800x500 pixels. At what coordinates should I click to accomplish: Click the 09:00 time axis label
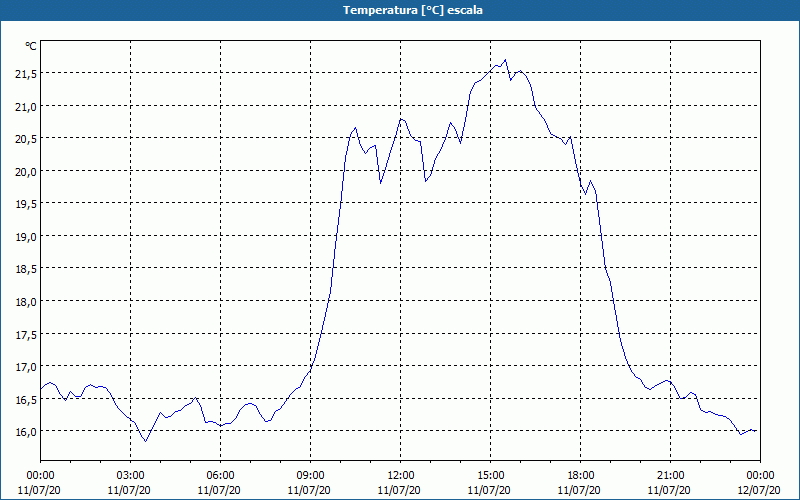pos(310,476)
